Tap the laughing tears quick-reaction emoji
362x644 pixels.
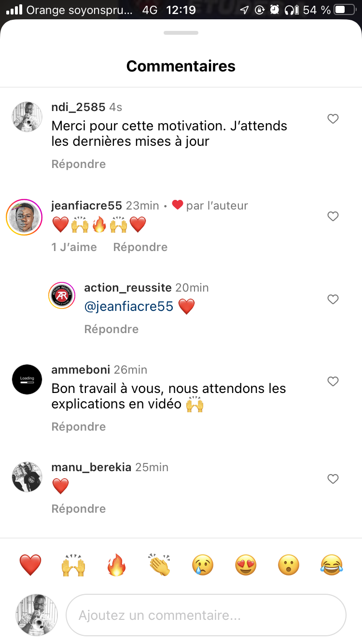click(x=332, y=565)
